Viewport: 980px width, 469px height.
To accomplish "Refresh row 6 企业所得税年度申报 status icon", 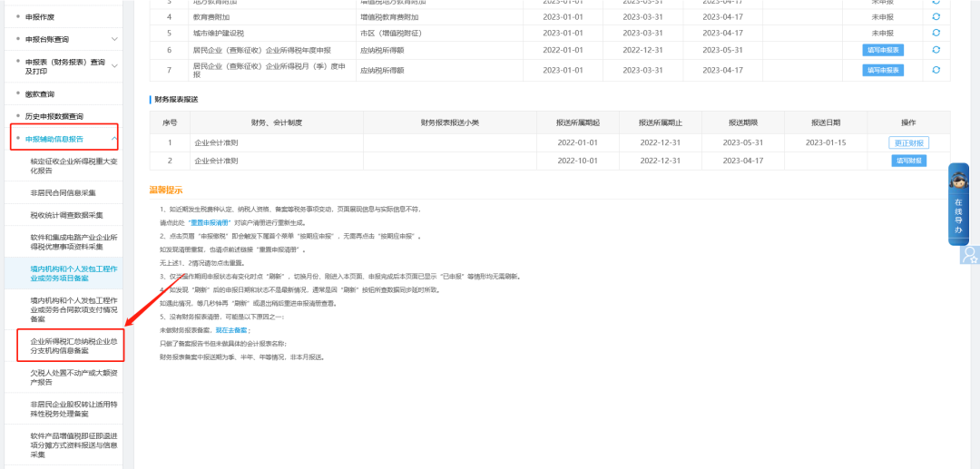I will 936,50.
